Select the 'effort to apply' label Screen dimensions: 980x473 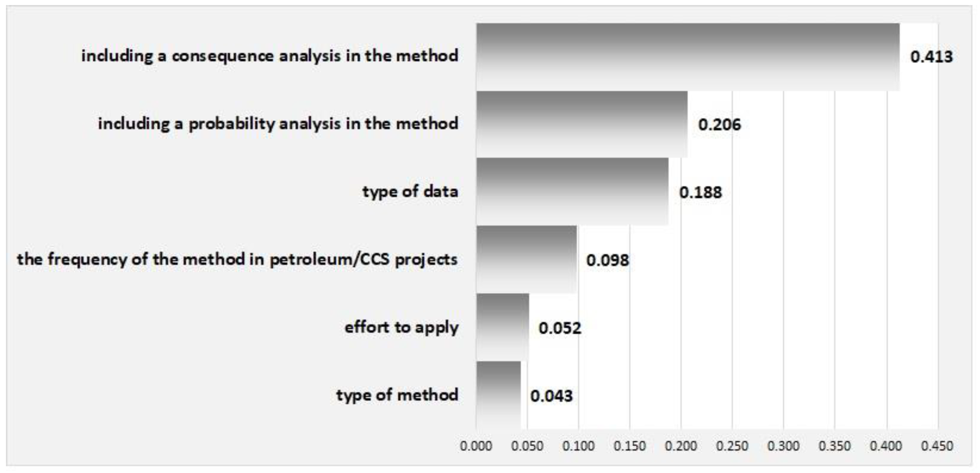[x=401, y=327]
